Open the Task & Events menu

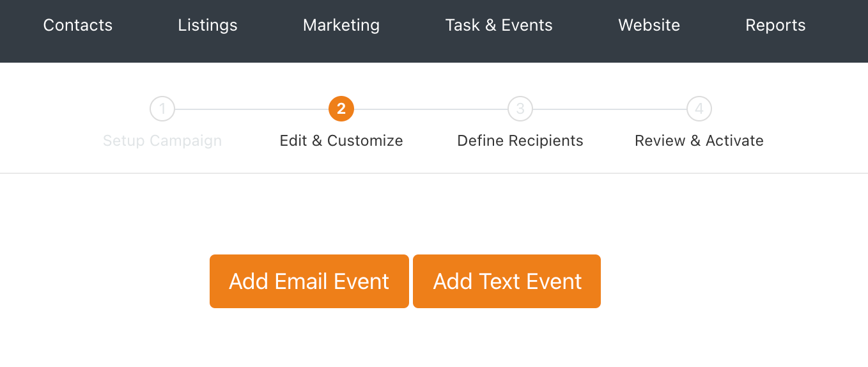(x=499, y=26)
